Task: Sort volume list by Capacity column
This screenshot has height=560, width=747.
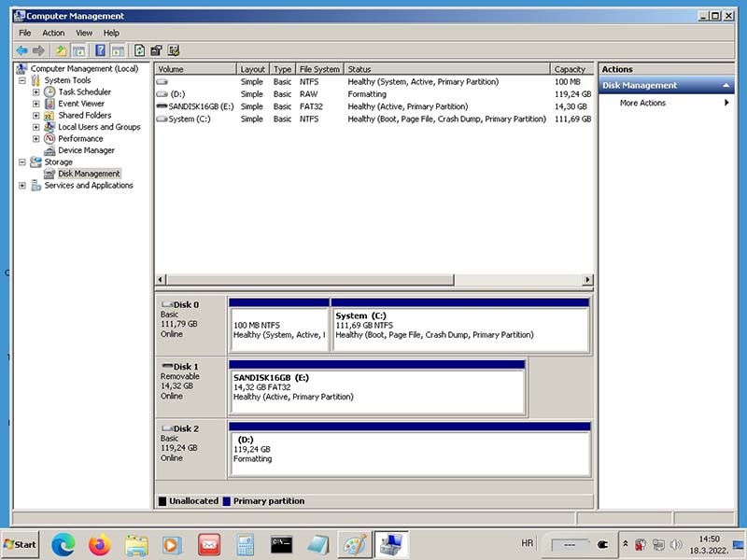Action: click(570, 69)
